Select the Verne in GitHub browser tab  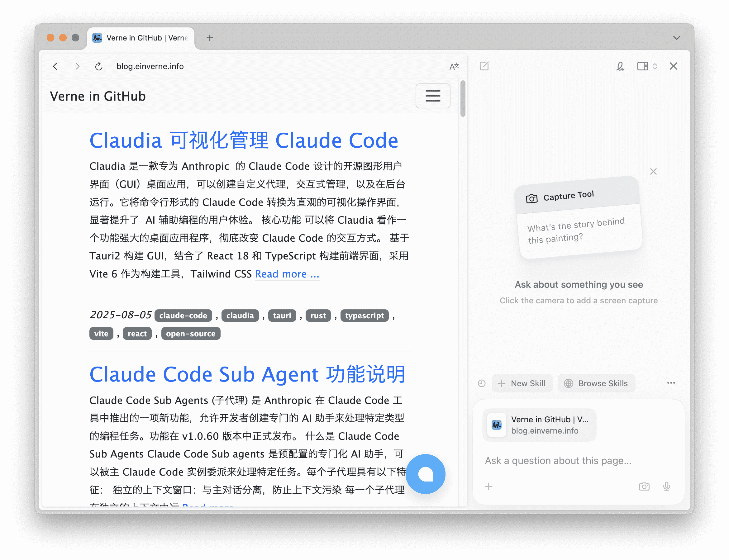click(141, 38)
